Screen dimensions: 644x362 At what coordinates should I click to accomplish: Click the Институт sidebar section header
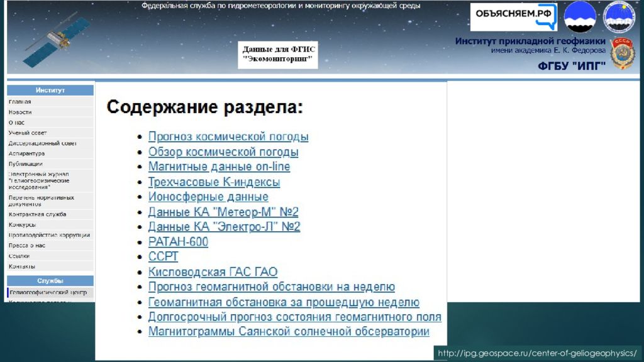coord(50,90)
